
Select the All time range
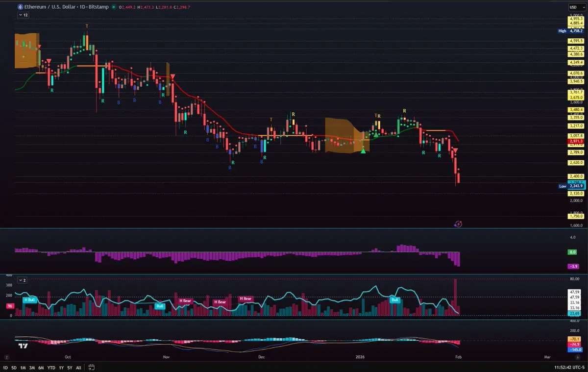pos(78,367)
